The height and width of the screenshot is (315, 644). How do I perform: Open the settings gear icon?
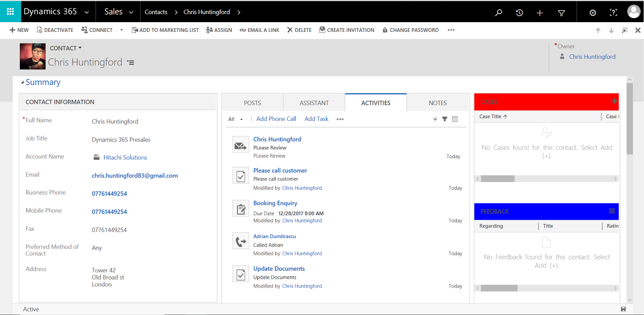(x=592, y=13)
